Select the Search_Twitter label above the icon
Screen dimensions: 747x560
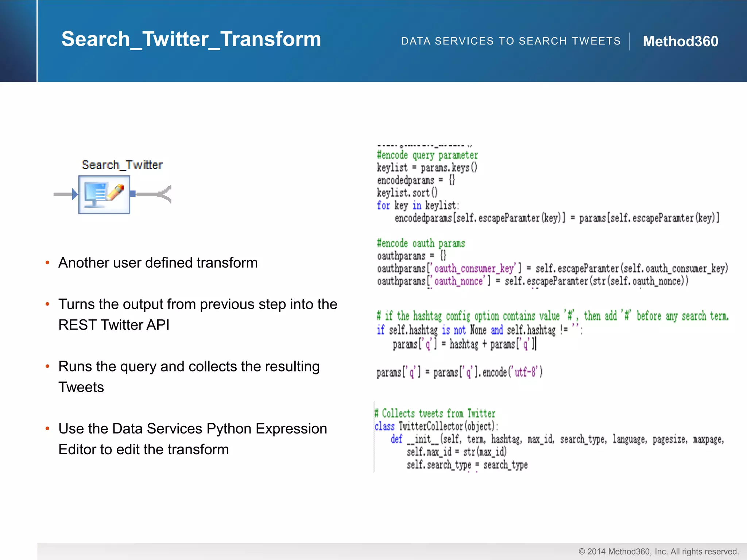coord(122,165)
